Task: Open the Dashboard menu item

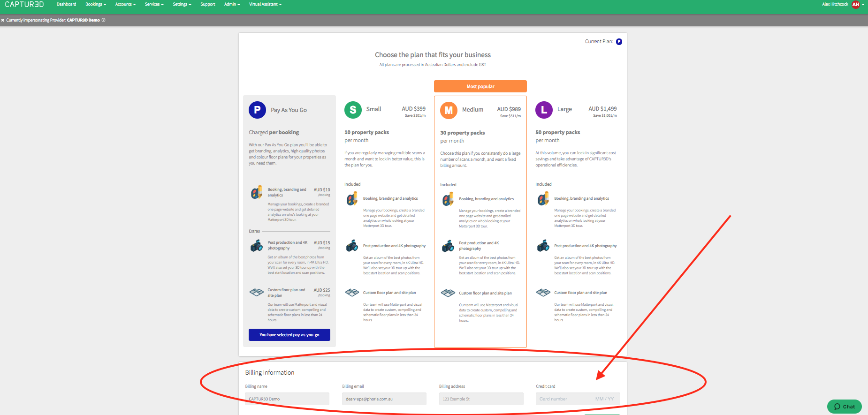Action: [66, 4]
